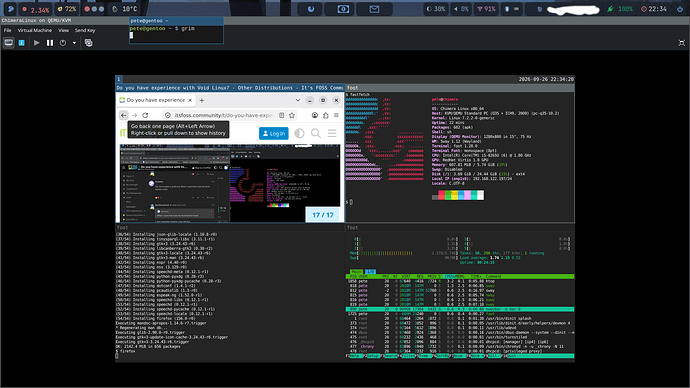The image size is (690, 388).
Task: Click the mail envelope icon in the top bar
Action: 374,9
